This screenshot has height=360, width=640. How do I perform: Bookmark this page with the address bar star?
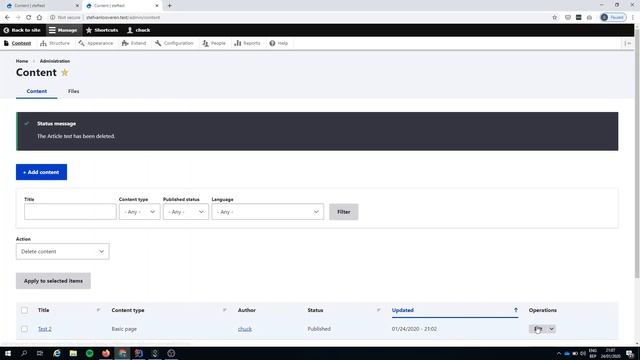point(554,18)
